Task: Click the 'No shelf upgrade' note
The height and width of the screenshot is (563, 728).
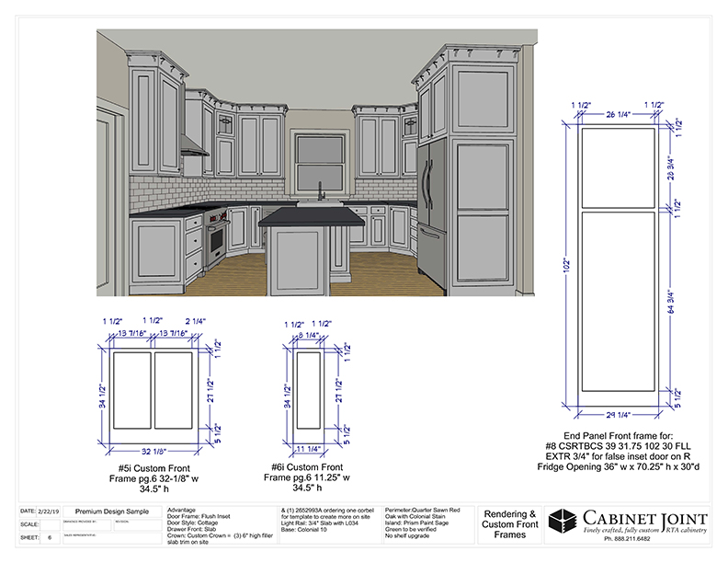Action: point(407,535)
